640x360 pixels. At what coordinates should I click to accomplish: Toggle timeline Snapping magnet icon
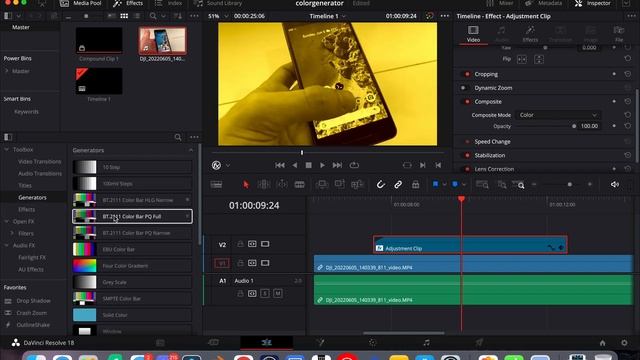click(380, 184)
